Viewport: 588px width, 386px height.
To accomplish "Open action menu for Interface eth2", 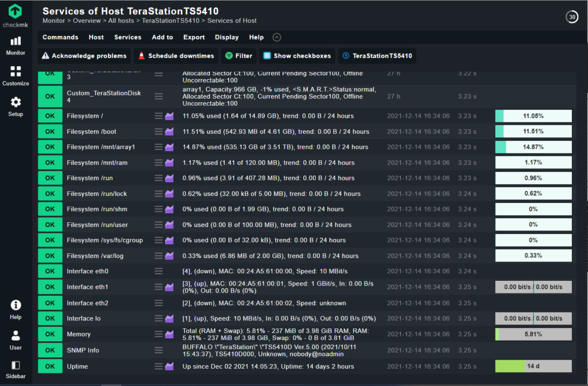I will coord(158,303).
